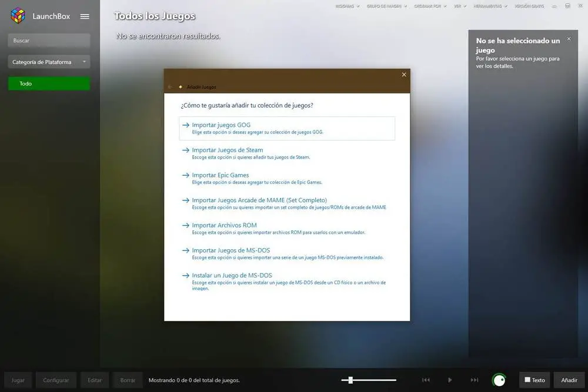This screenshot has width=588, height=392.
Task: Toggle the Texto view button
Action: pos(534,380)
